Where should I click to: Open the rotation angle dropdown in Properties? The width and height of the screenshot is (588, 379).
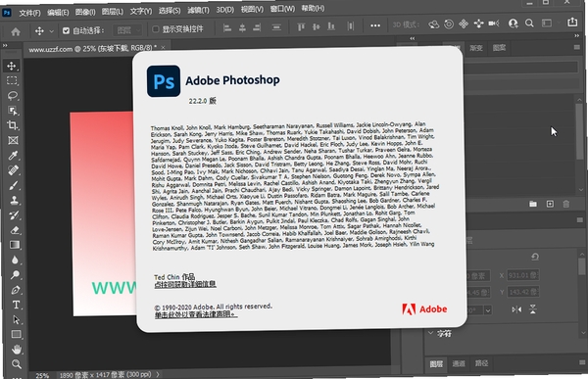click(487, 310)
